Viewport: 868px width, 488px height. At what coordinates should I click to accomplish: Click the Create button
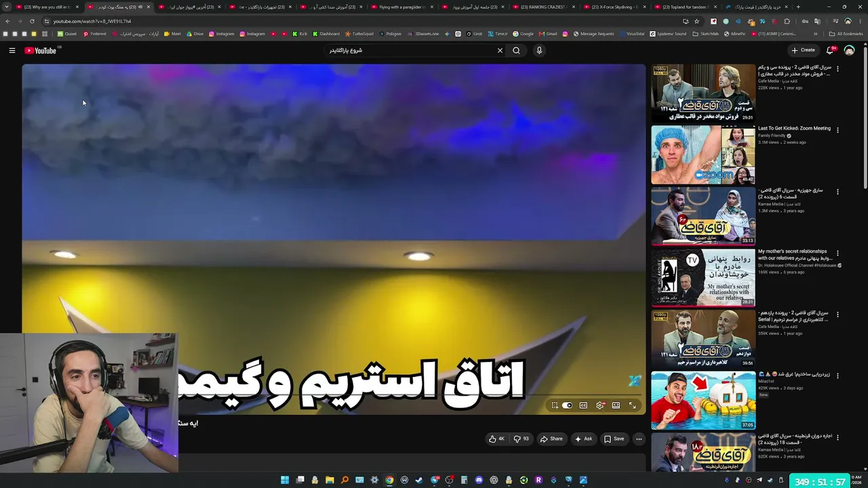(804, 50)
